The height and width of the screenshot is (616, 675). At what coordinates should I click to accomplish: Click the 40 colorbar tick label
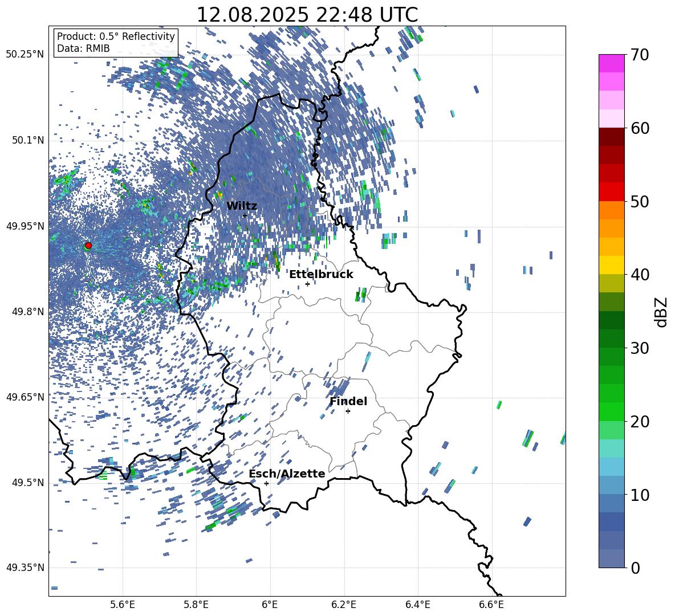click(x=640, y=275)
